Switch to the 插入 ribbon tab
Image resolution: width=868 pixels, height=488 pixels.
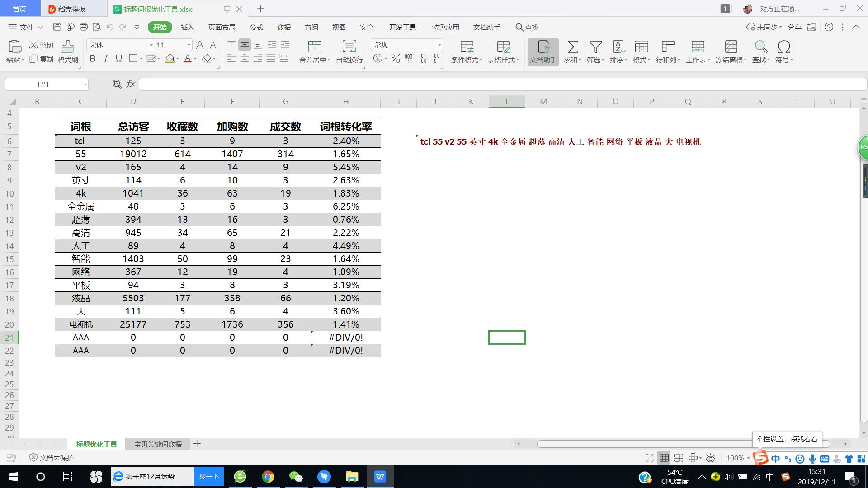coord(187,27)
